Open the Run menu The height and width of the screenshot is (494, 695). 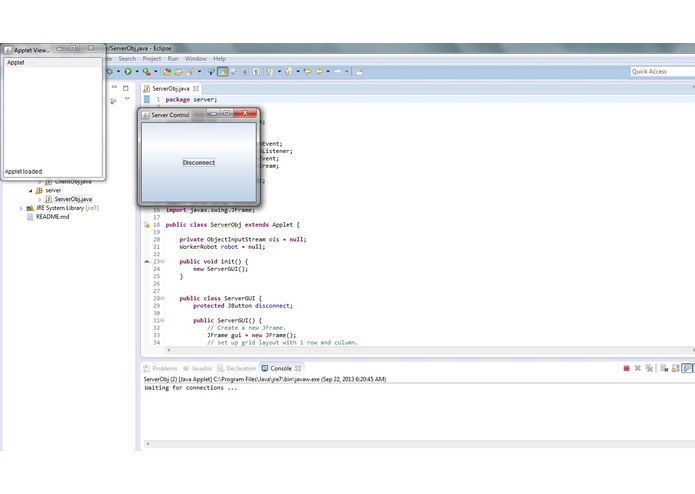(173, 58)
